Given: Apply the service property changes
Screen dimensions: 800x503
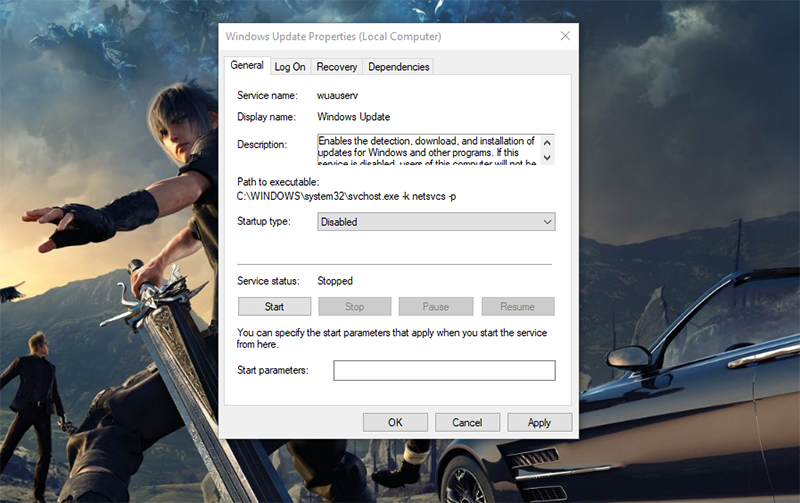Looking at the screenshot, I should point(539,422).
